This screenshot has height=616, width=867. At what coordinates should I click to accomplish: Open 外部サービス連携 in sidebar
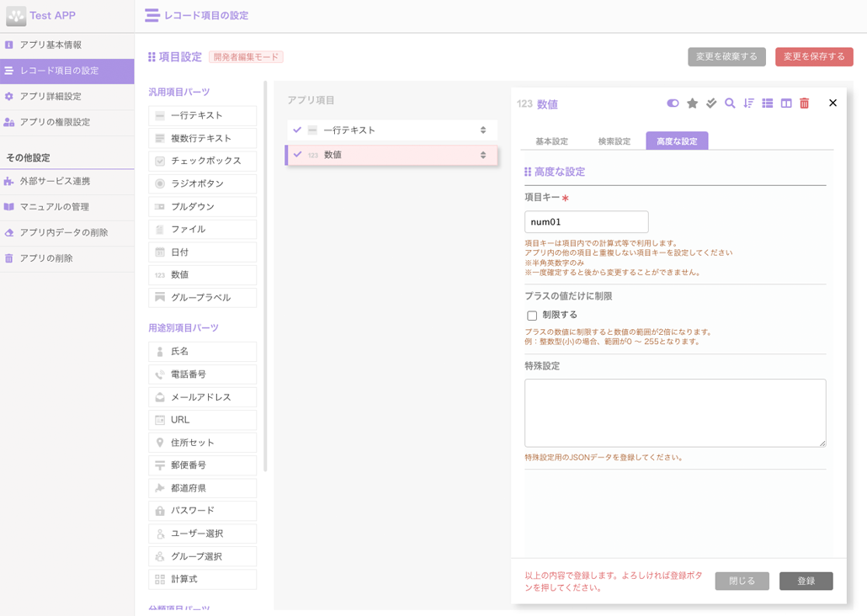click(x=66, y=181)
